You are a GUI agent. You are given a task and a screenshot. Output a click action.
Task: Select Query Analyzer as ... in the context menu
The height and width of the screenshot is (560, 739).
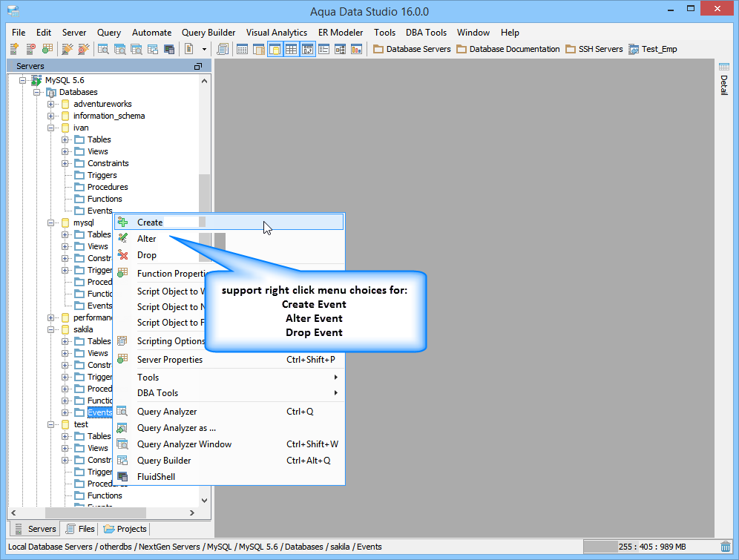(x=229, y=428)
